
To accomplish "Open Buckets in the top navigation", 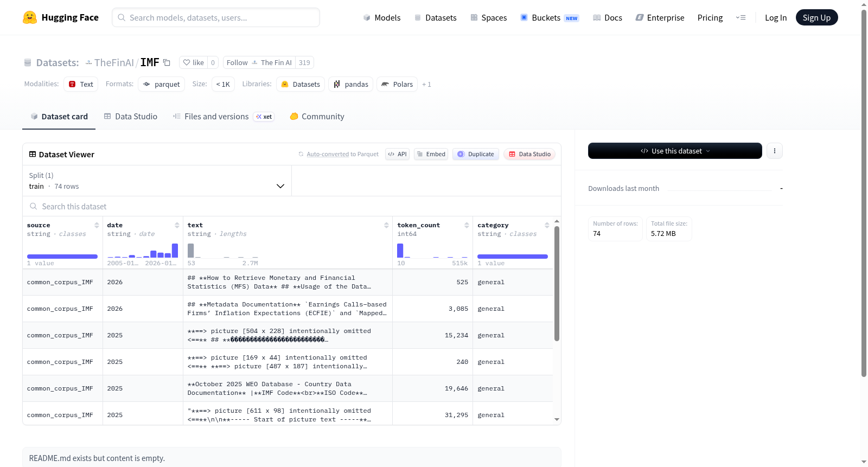I will (550, 17).
